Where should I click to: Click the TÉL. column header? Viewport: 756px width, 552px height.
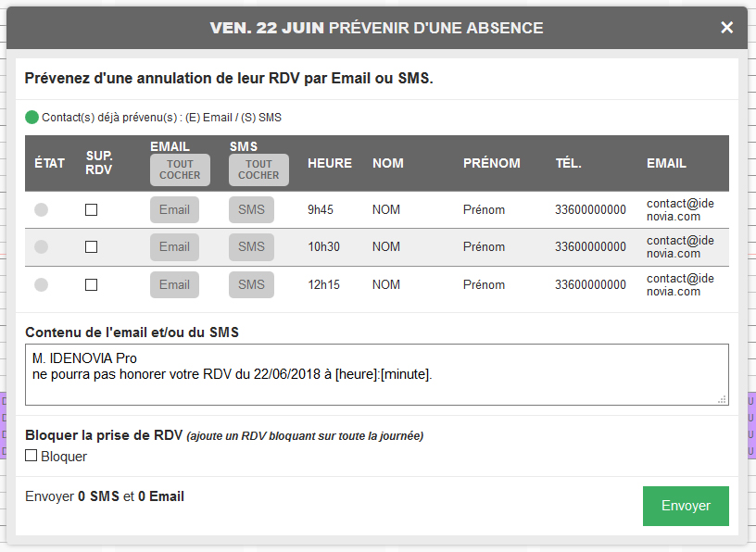(x=569, y=163)
